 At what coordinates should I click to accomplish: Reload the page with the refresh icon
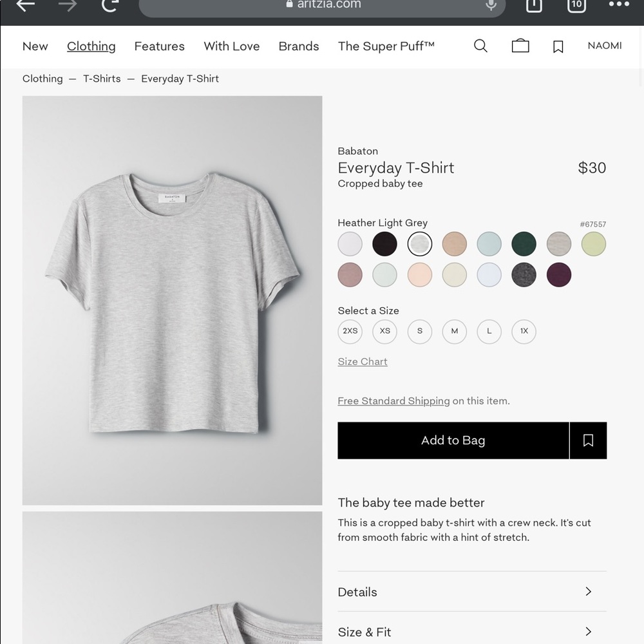point(109,6)
